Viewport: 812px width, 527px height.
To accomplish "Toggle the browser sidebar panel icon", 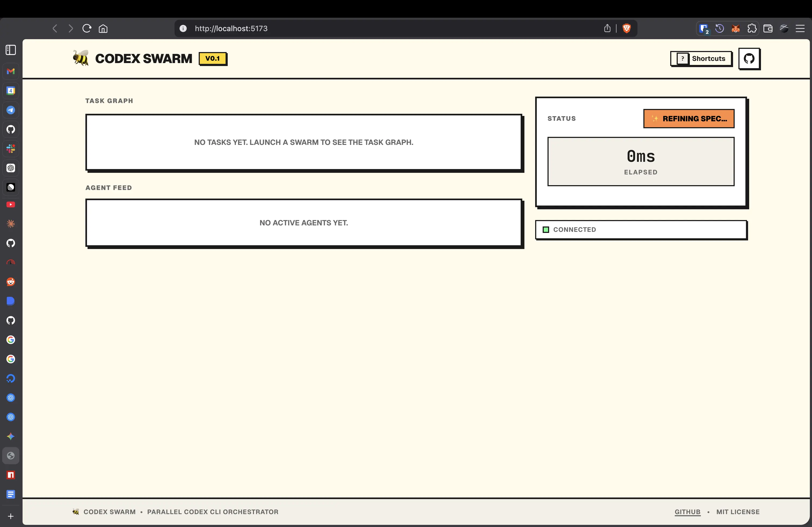I will click(11, 50).
